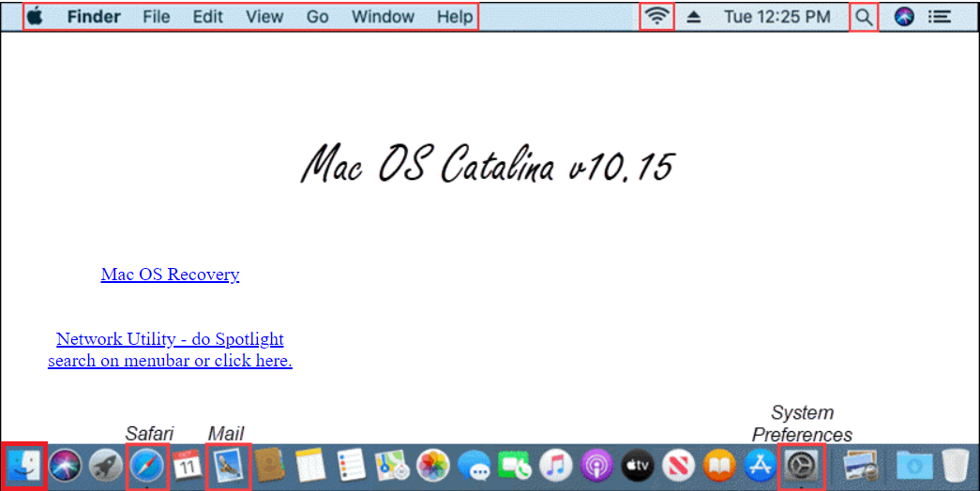Open the Finder application menu
The width and height of the screenshot is (980, 491).
(94, 17)
